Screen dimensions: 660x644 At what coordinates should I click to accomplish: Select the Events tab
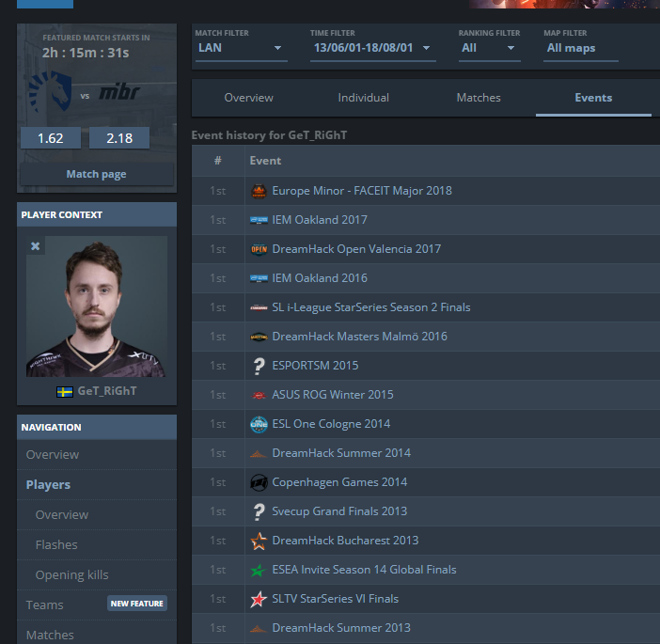pos(593,98)
